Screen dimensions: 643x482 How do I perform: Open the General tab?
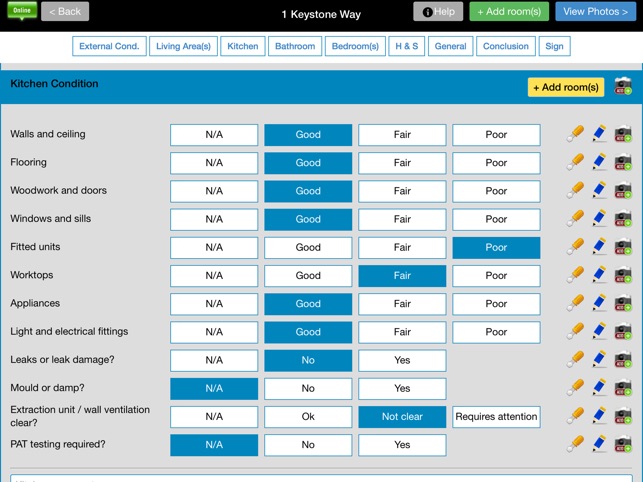click(x=450, y=46)
